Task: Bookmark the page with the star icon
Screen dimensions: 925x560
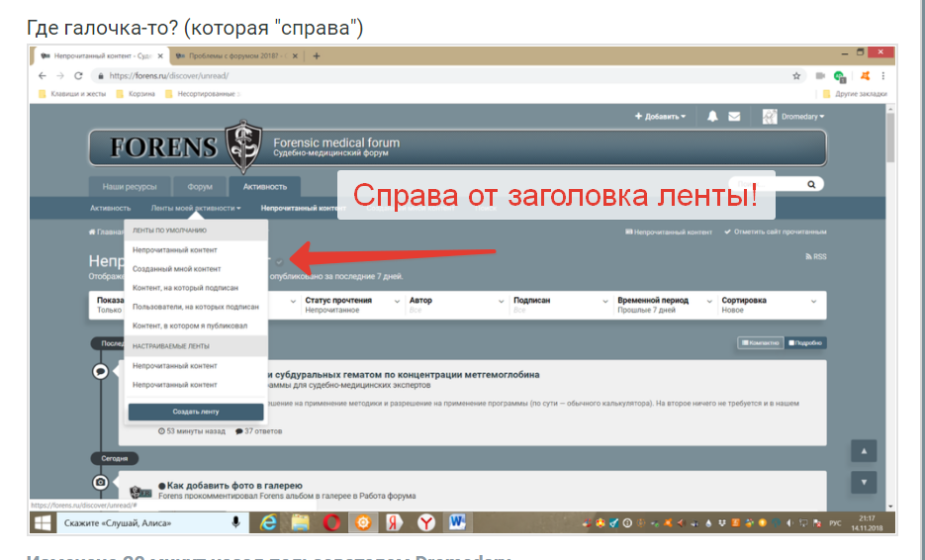Action: 796,75
